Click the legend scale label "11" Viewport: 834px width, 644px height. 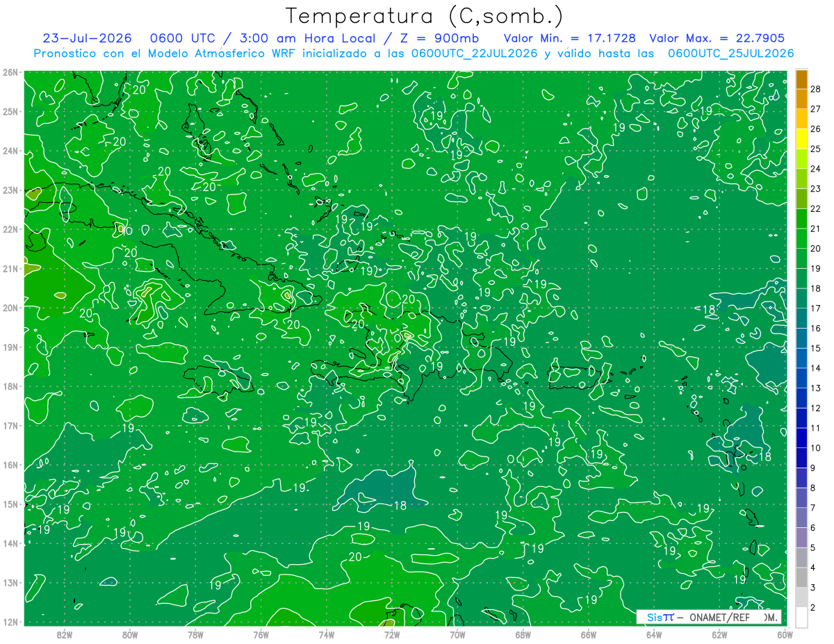pos(815,428)
